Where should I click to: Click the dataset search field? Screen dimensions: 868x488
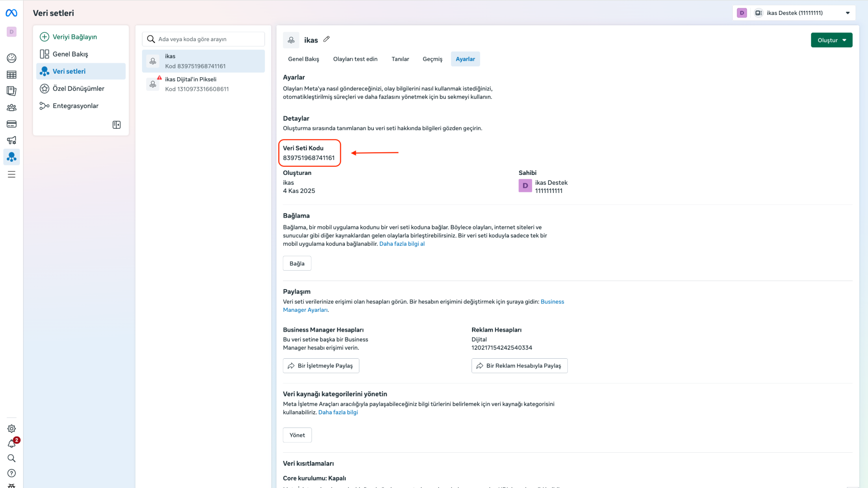point(203,39)
